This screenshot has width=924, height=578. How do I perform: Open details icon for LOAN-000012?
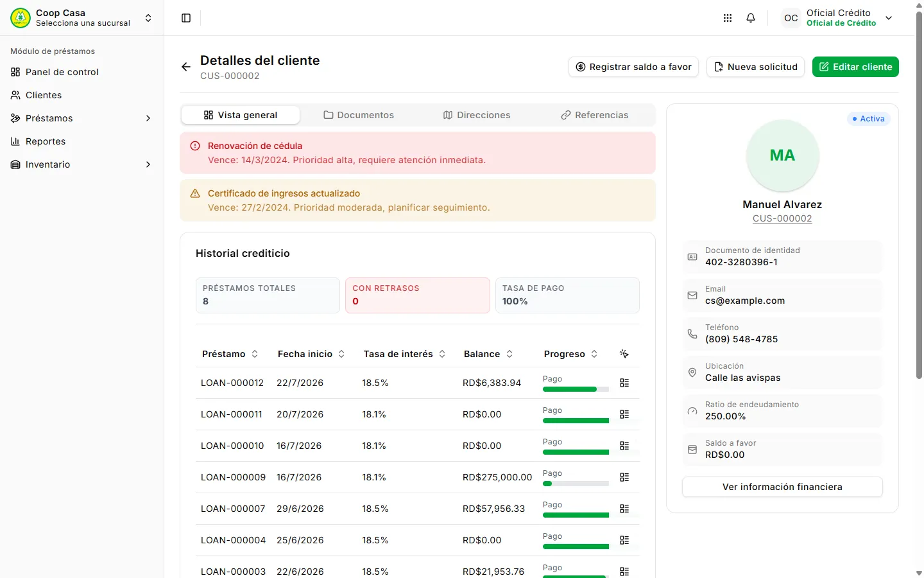pos(624,383)
